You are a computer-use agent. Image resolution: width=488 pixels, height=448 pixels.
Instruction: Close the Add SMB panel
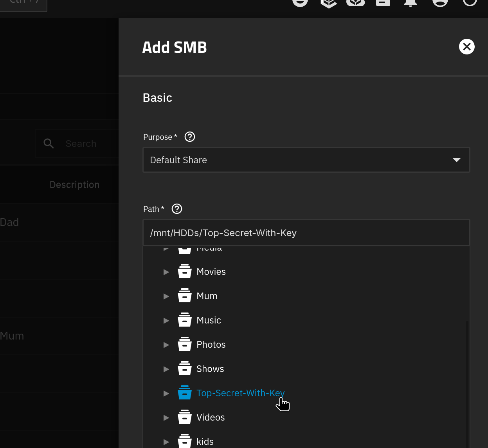tap(466, 47)
